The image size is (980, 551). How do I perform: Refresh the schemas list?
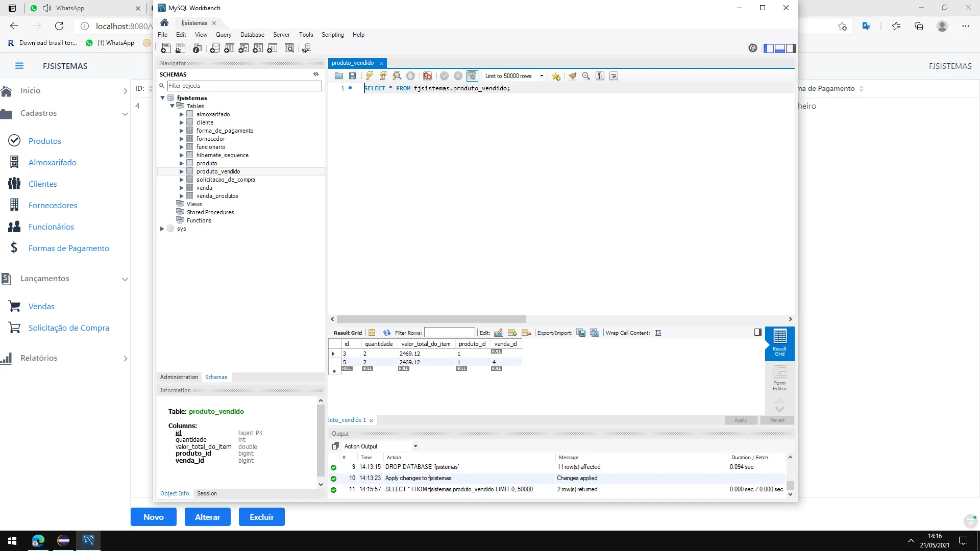click(316, 74)
